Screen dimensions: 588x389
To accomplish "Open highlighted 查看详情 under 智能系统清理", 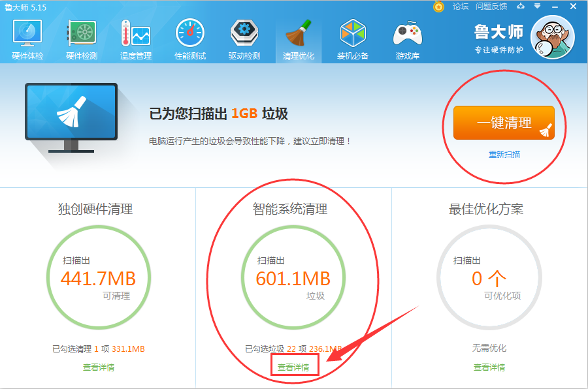I will (x=294, y=366).
